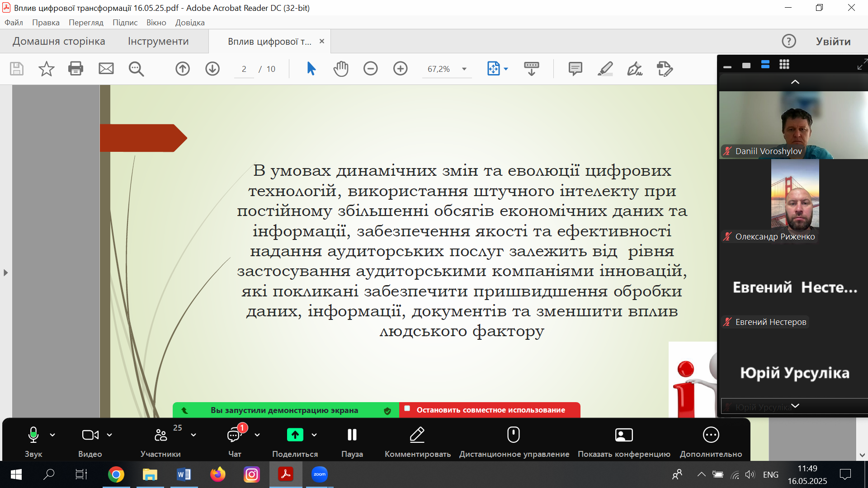Click the page number input field
The width and height of the screenshot is (868, 488).
click(244, 69)
